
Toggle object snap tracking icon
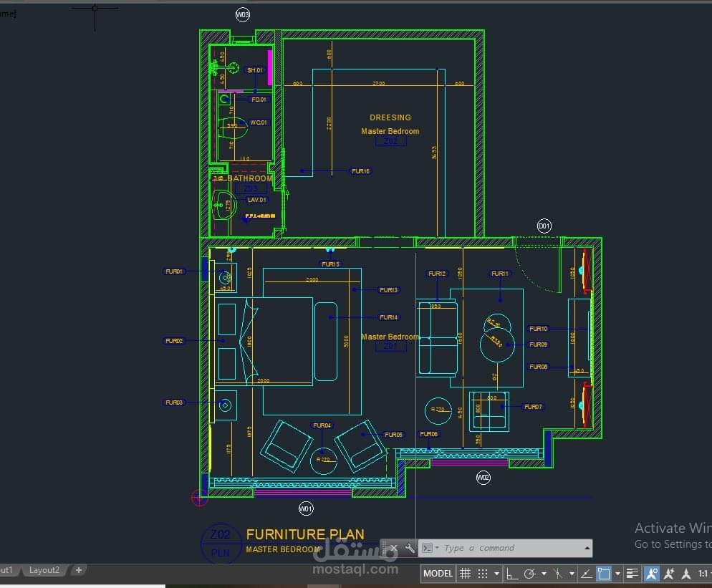586,574
